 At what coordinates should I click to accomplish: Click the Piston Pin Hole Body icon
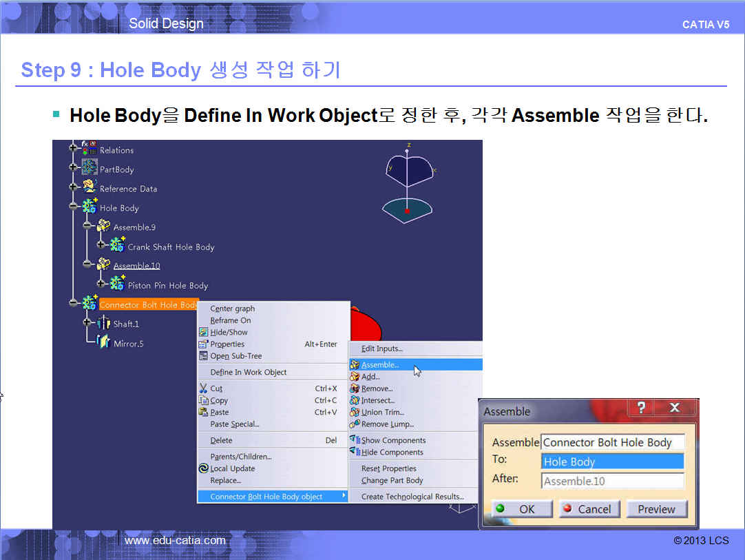[x=117, y=284]
